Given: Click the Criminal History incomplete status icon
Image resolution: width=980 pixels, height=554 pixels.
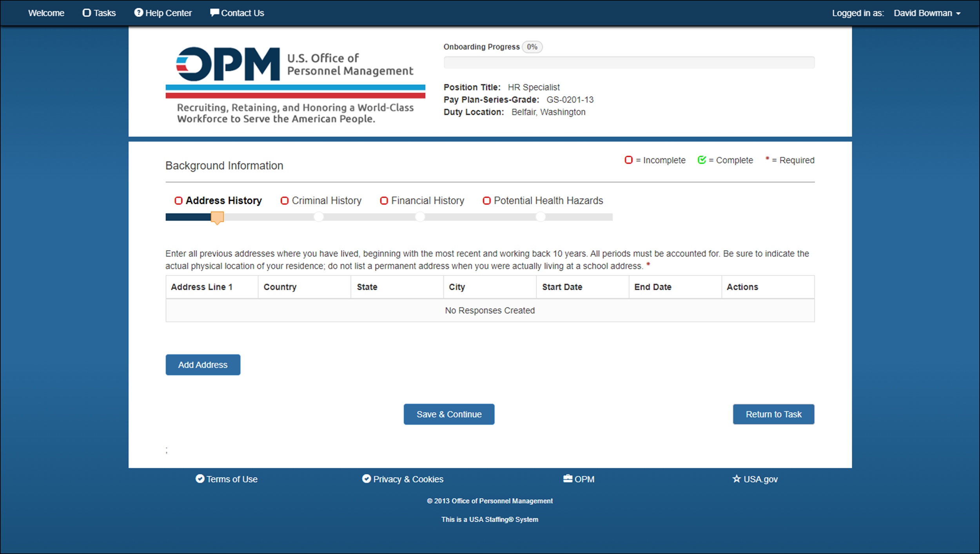Looking at the screenshot, I should (x=285, y=201).
